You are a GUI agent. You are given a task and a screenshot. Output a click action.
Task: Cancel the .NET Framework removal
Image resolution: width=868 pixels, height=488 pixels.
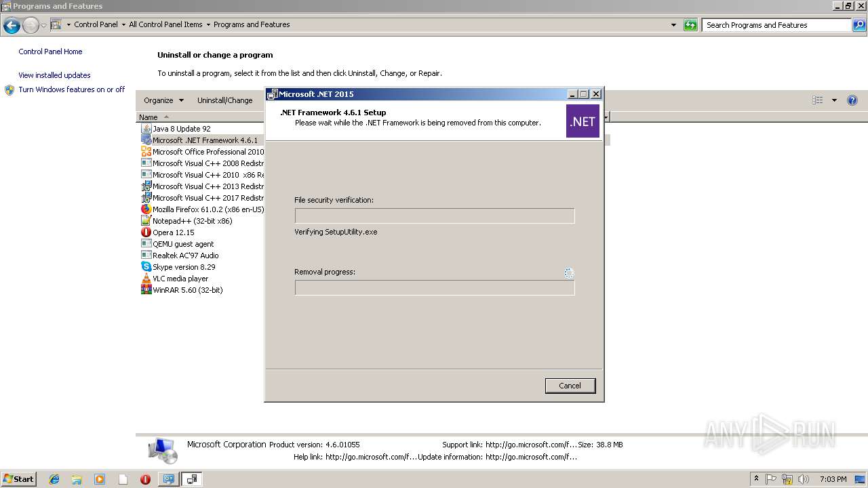tap(570, 386)
